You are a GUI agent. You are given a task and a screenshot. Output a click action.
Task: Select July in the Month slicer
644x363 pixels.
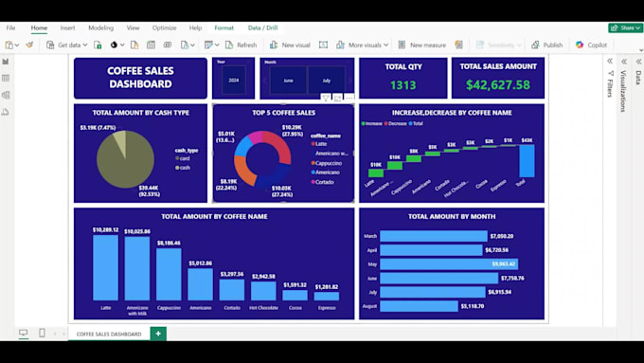(326, 81)
